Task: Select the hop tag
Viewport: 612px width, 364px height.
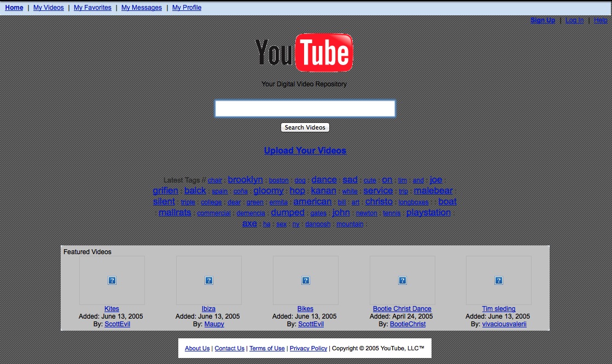Action: [x=297, y=190]
